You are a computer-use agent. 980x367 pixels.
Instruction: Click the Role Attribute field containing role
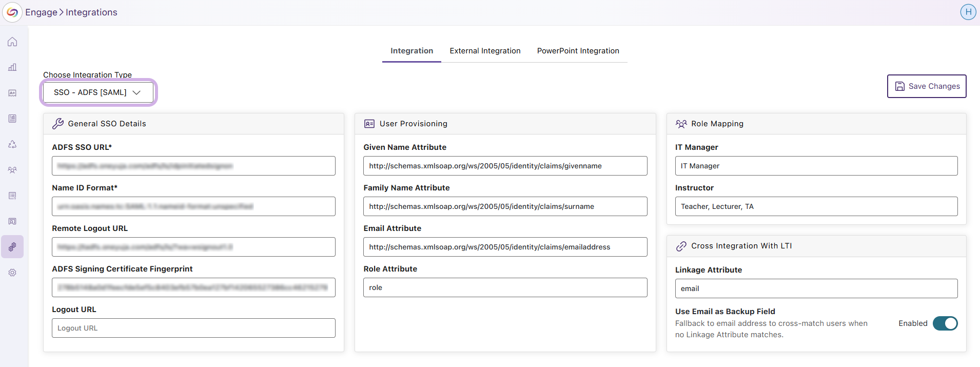click(x=505, y=287)
